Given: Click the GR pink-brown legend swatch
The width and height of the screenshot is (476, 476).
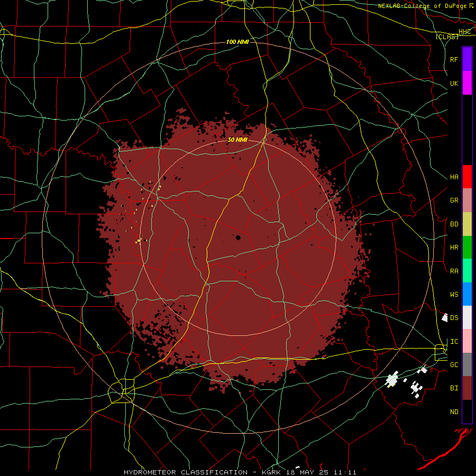Looking at the screenshot, I should click(467, 200).
